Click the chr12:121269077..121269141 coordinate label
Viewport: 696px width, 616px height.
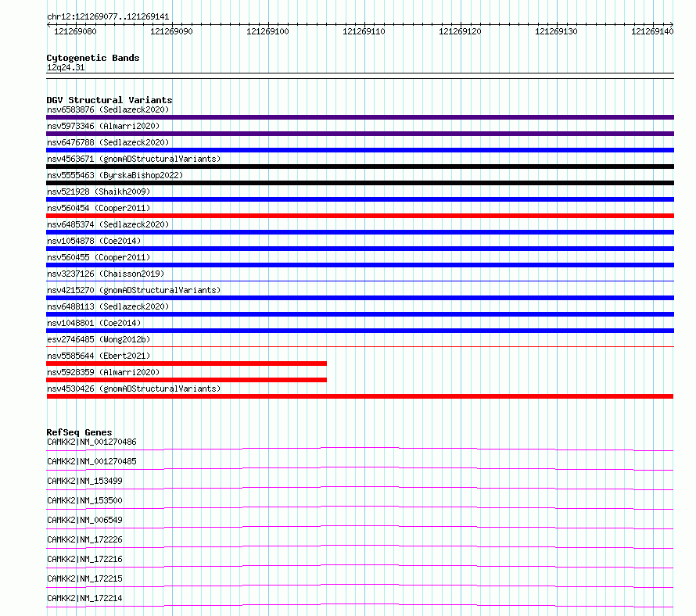[x=108, y=17]
